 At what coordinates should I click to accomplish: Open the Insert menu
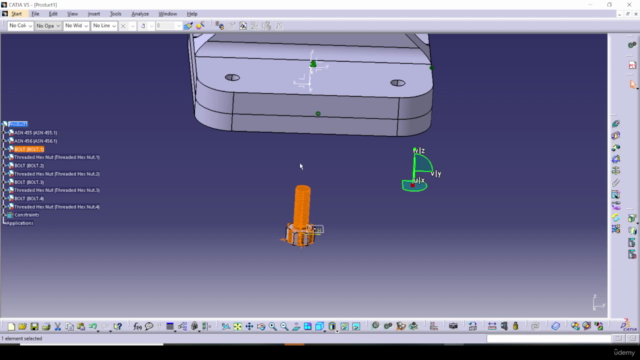(x=94, y=14)
